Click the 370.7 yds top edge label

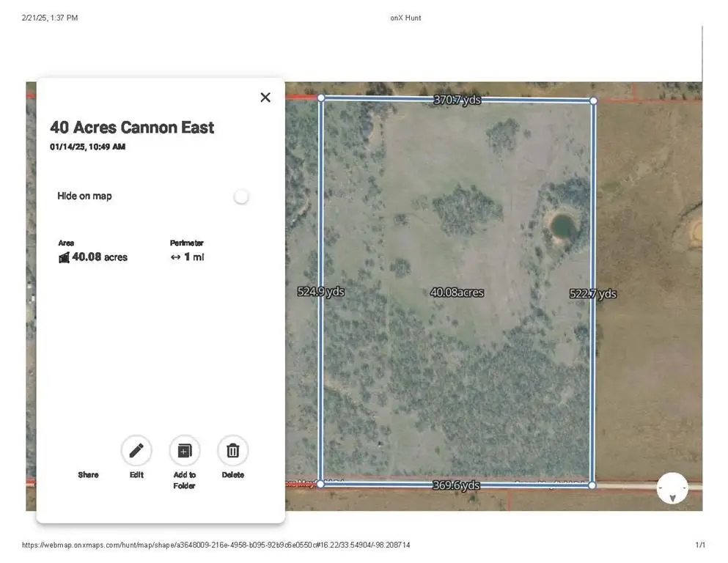coord(457,100)
